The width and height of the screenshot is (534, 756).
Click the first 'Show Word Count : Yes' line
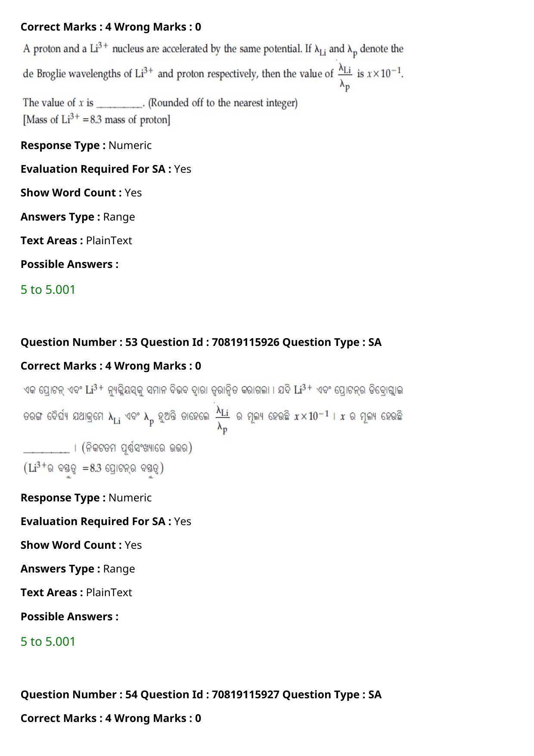click(81, 193)
